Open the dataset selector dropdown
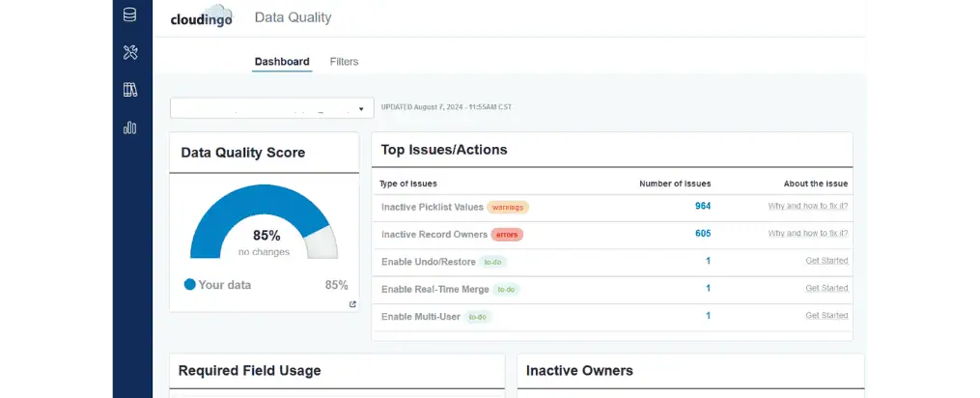The width and height of the screenshot is (980, 398). coord(271,108)
